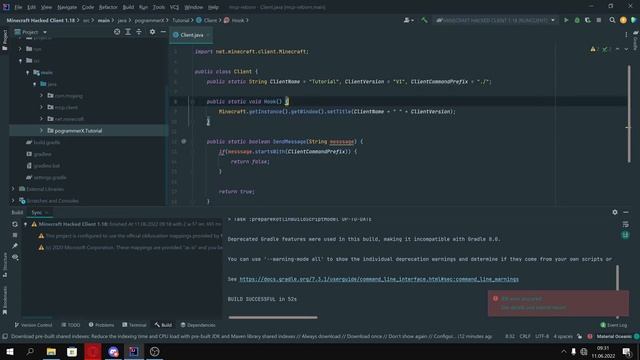The image size is (640, 360).
Task: Expand the com.mojang package
Action: (41, 96)
